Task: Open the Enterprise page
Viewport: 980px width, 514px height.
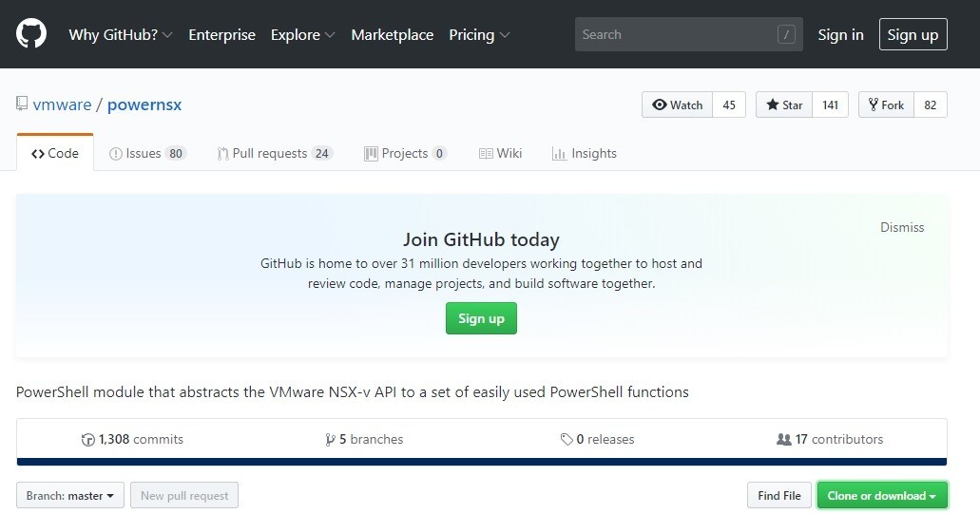Action: (221, 34)
